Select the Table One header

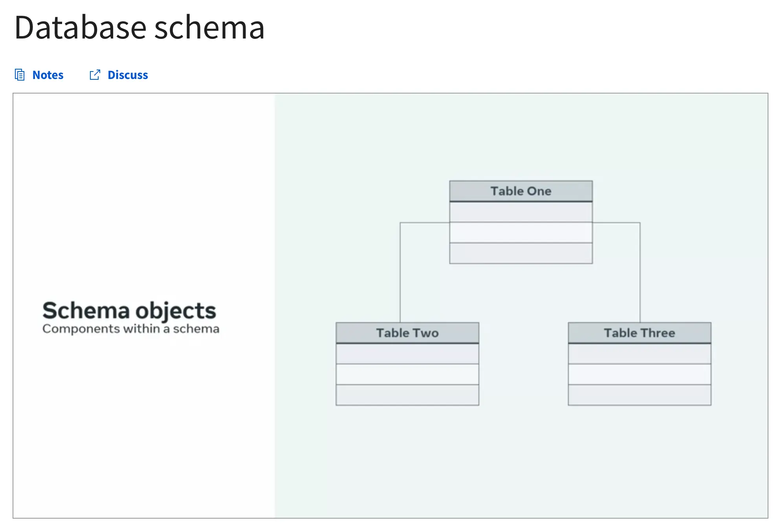coord(521,191)
